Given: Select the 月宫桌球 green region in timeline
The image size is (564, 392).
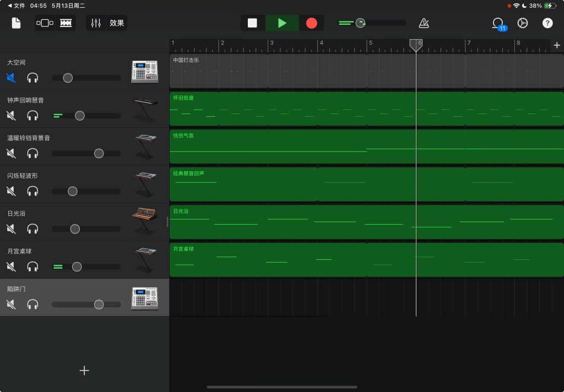Looking at the screenshot, I should coord(366,260).
